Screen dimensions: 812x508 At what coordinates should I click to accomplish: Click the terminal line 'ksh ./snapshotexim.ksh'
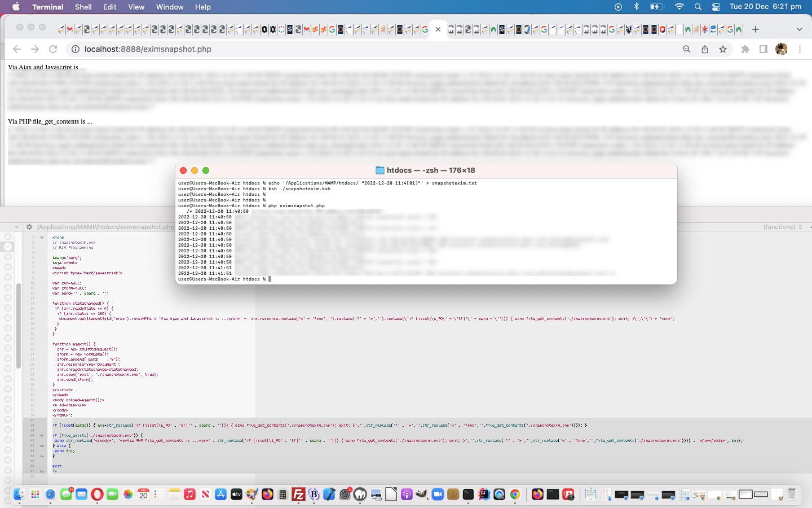(299, 189)
